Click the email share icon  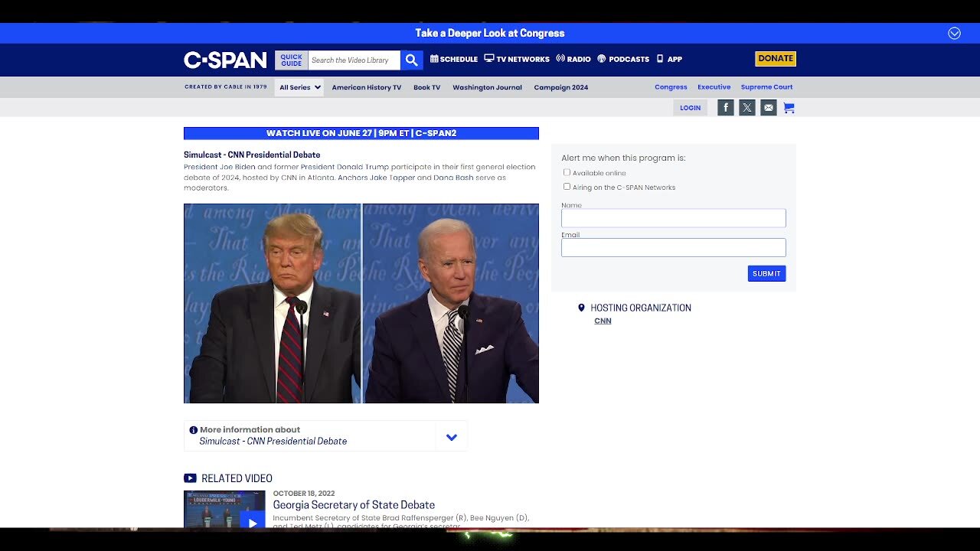tap(769, 108)
